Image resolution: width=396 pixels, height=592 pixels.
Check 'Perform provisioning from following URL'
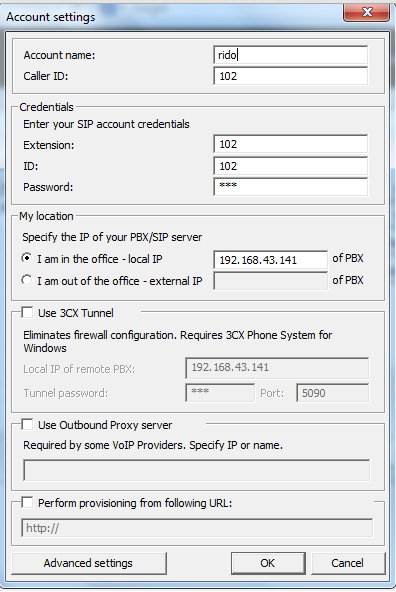click(x=27, y=503)
